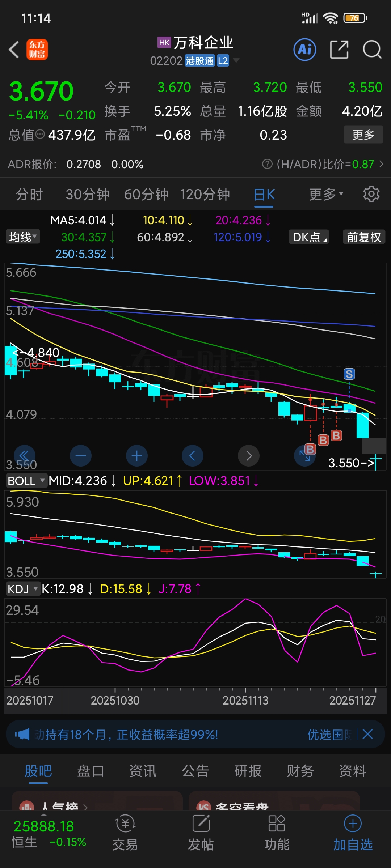Open the 更多 timeframe dropdown
391x868 pixels.
click(326, 194)
